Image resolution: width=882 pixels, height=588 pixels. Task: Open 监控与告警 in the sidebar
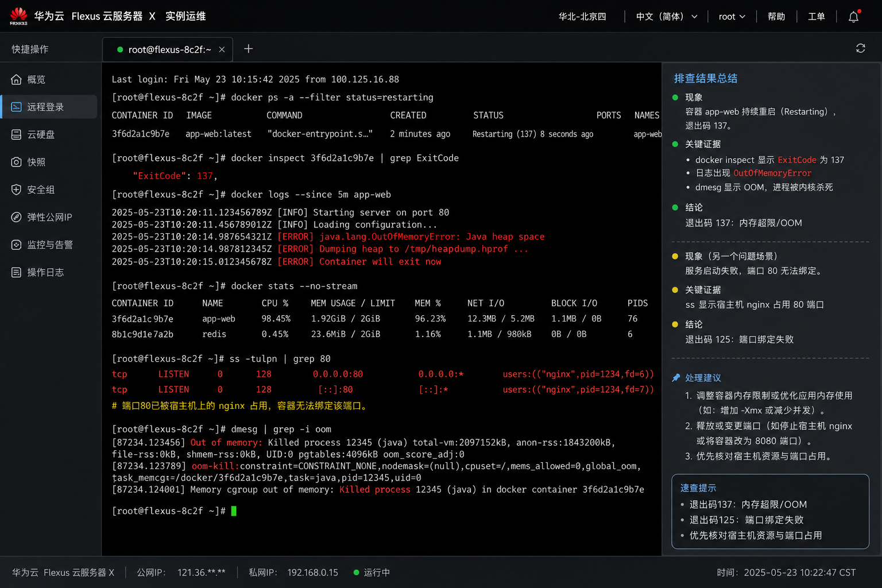click(49, 245)
